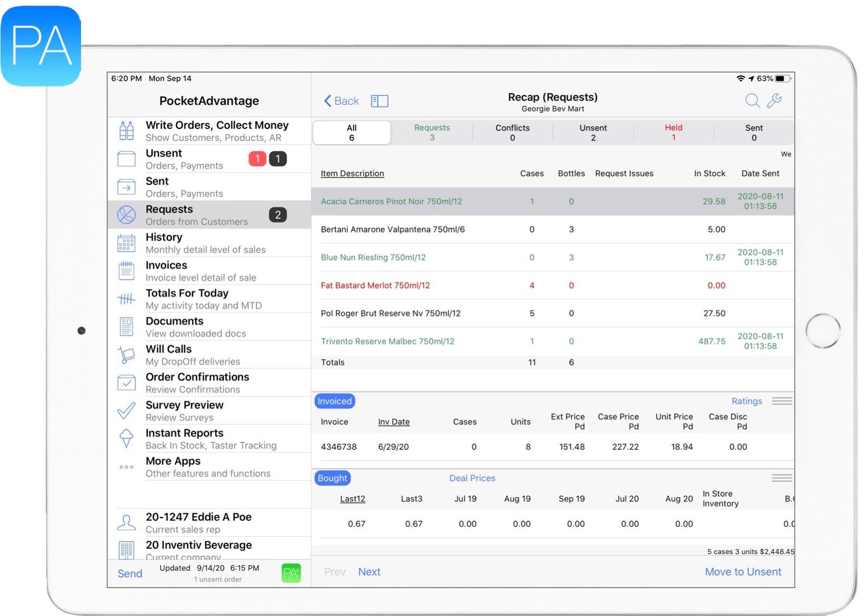Switch to Held 1 tab

673,133
